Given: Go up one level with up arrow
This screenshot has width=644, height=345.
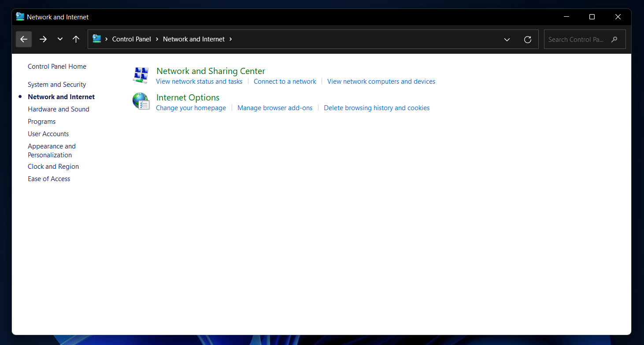Looking at the screenshot, I should pos(76,39).
